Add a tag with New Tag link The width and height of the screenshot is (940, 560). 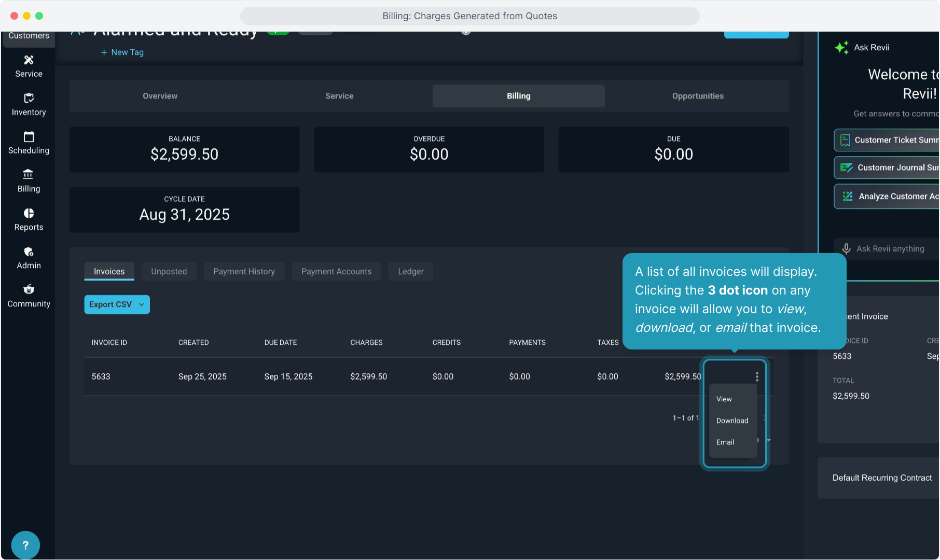tap(122, 52)
